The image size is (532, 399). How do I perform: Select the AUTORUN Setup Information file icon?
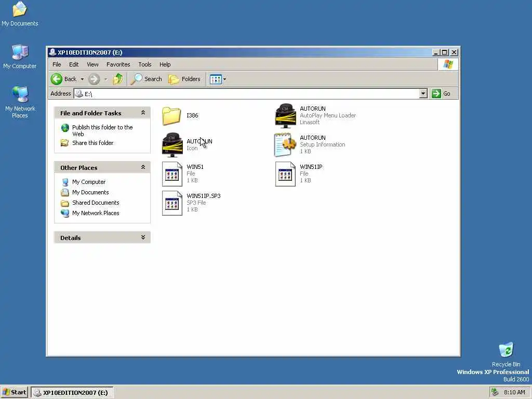click(285, 145)
